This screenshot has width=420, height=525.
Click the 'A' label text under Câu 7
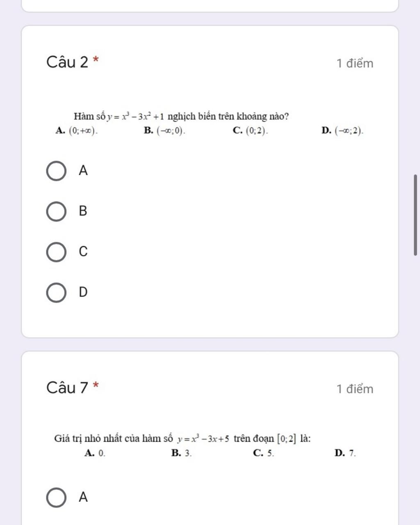pyautogui.click(x=83, y=497)
